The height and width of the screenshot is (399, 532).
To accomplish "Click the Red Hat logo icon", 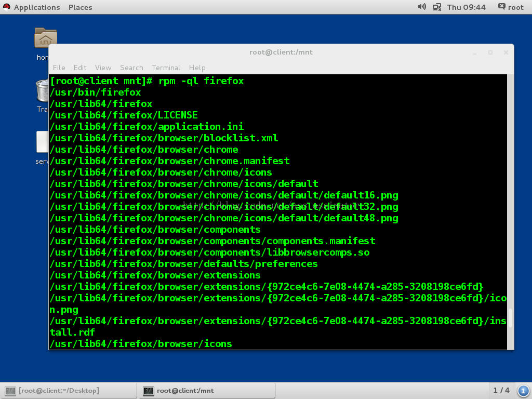I will (6, 7).
